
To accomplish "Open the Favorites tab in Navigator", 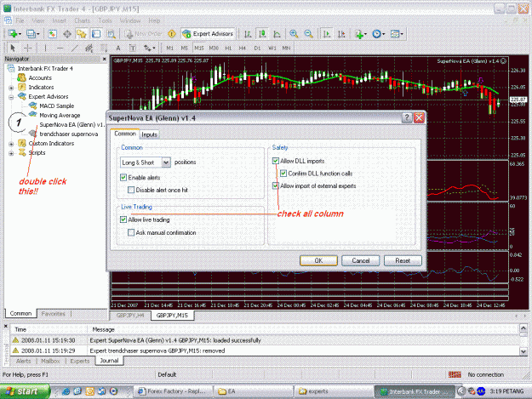I will [x=54, y=314].
